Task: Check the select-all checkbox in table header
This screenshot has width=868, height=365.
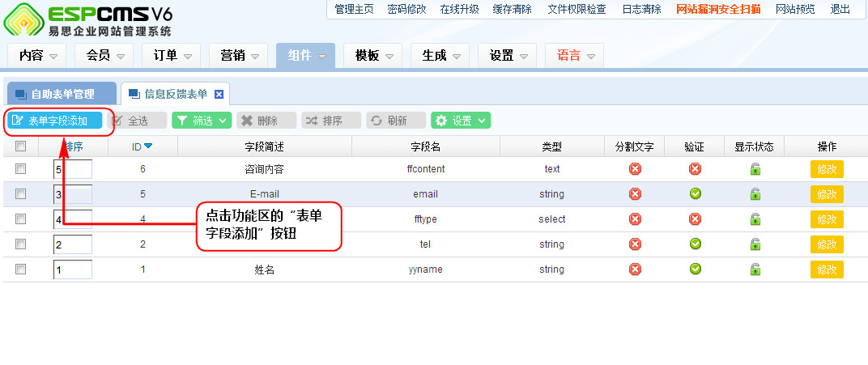Action: tap(21, 146)
